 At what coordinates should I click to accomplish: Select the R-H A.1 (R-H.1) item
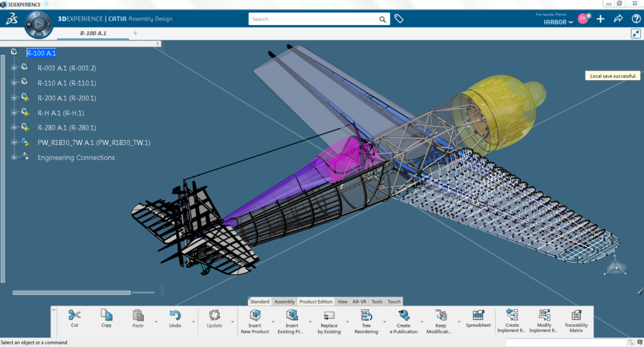pos(61,113)
